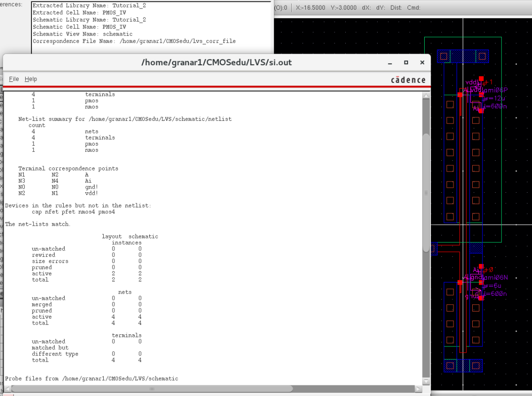This screenshot has width=532, height=396.
Task: Click the cadence logo in menu bar
Action: click(408, 80)
